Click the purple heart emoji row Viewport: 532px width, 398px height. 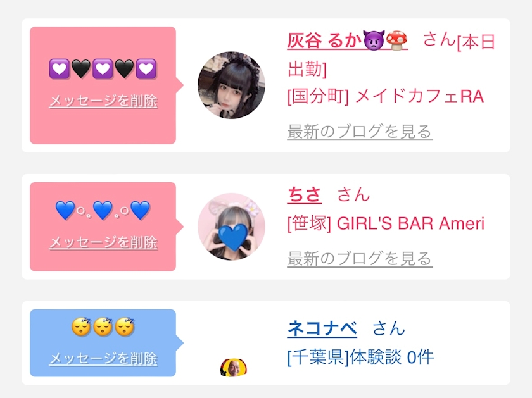(x=103, y=69)
